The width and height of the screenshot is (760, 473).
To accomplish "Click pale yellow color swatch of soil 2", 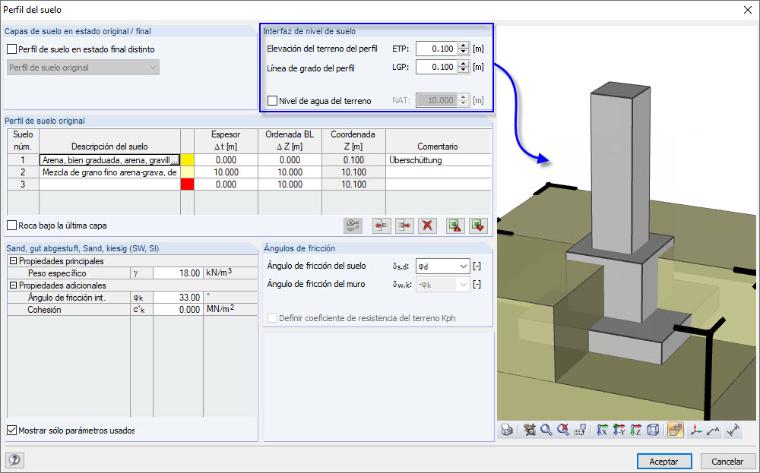I will (187, 172).
